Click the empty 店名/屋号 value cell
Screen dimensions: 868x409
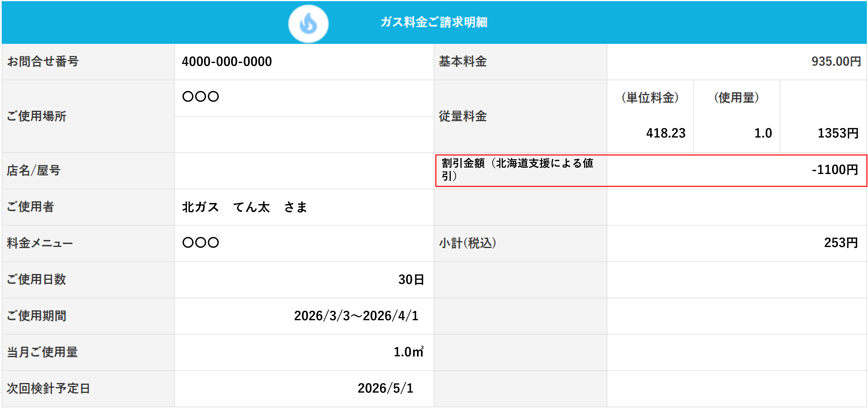(x=304, y=170)
